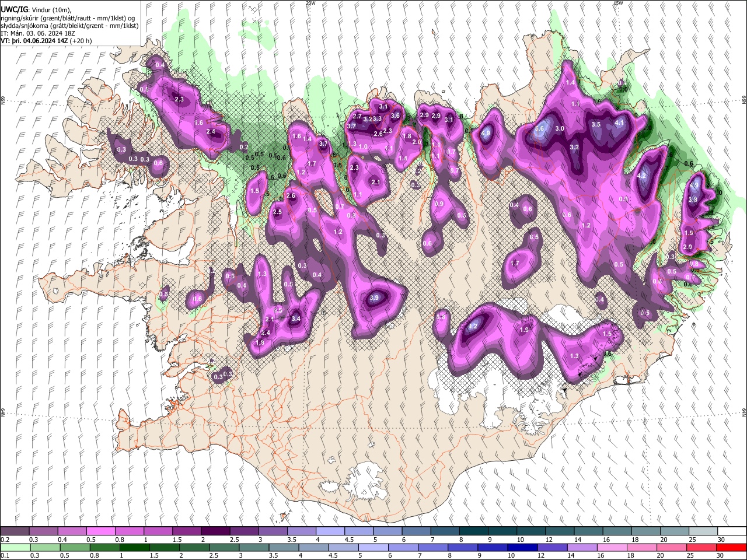Click the "3.0" precipitation value on map
This screenshot has width=747, height=560.
point(560,129)
